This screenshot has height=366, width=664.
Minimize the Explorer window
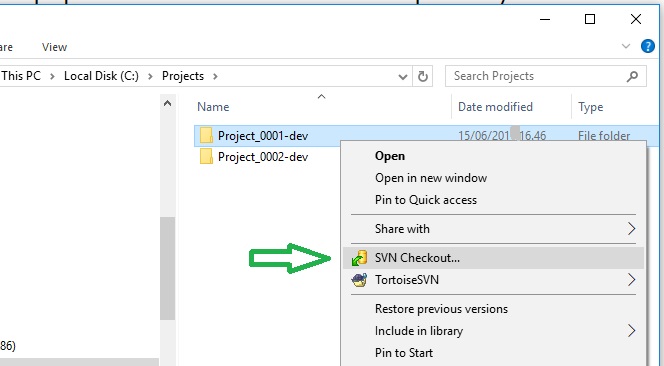click(x=545, y=19)
